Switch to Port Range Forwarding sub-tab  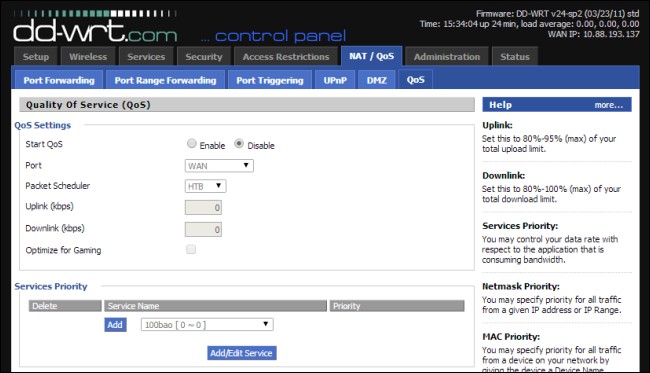165,80
